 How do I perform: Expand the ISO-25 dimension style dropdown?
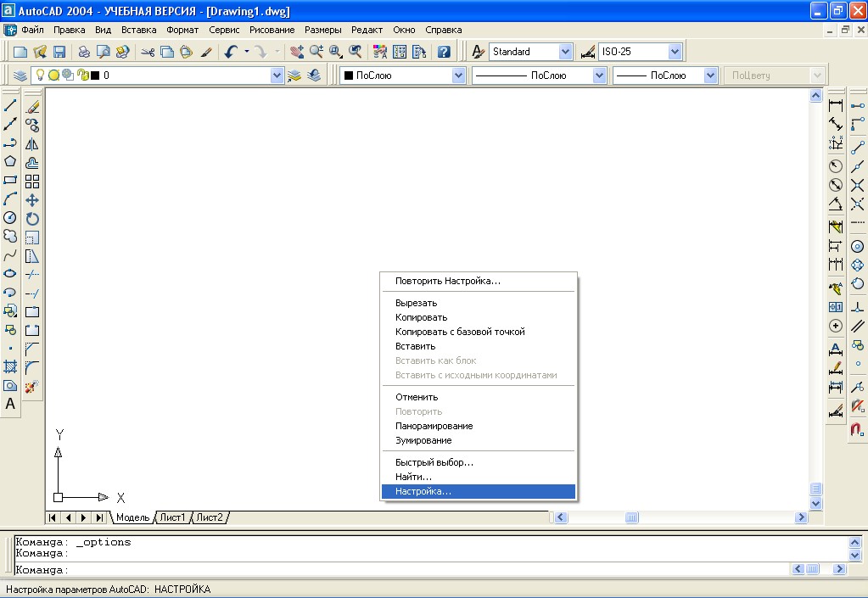675,52
